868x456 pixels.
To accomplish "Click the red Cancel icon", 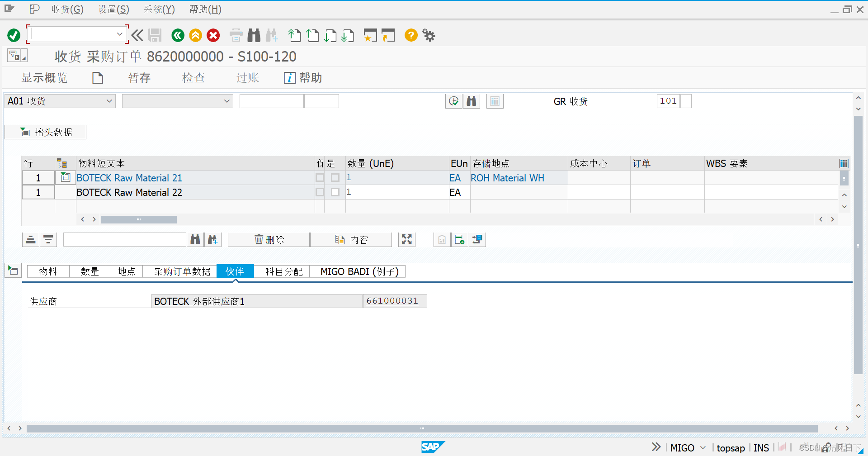I will [213, 35].
